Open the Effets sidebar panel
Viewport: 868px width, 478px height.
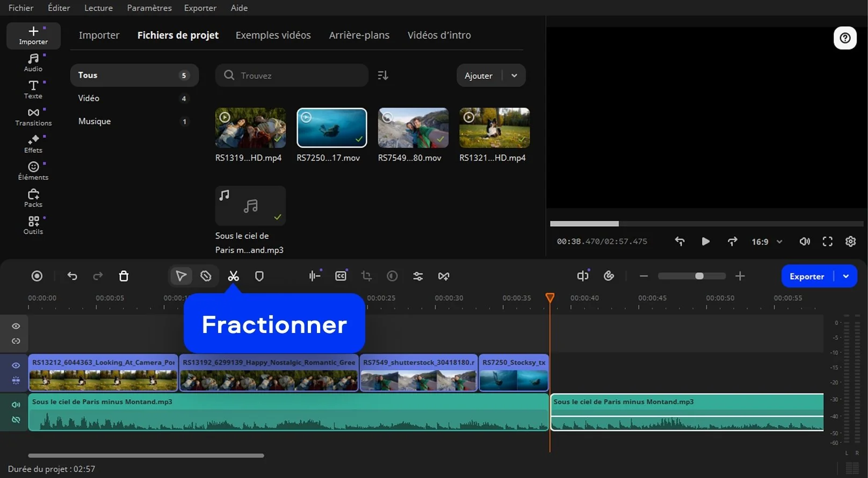[33, 143]
